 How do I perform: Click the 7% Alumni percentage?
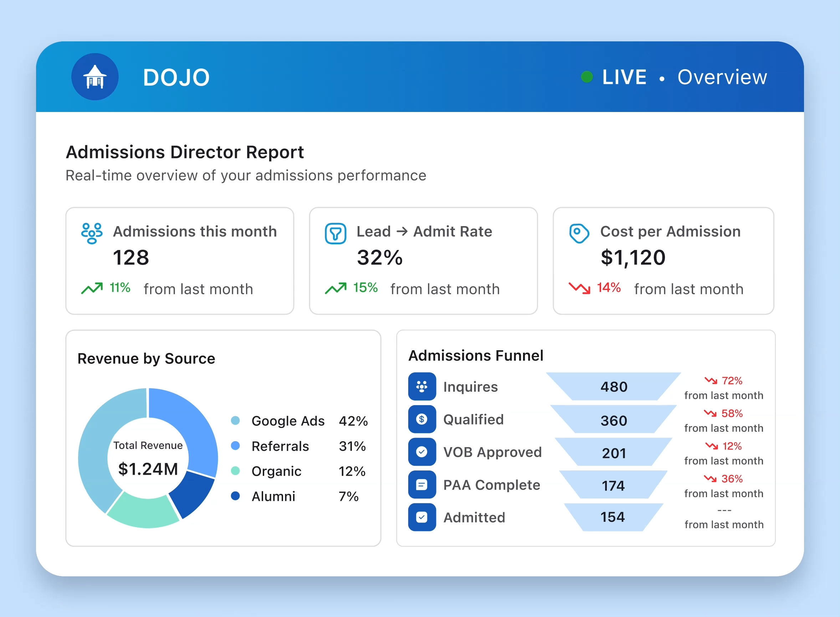pos(348,496)
